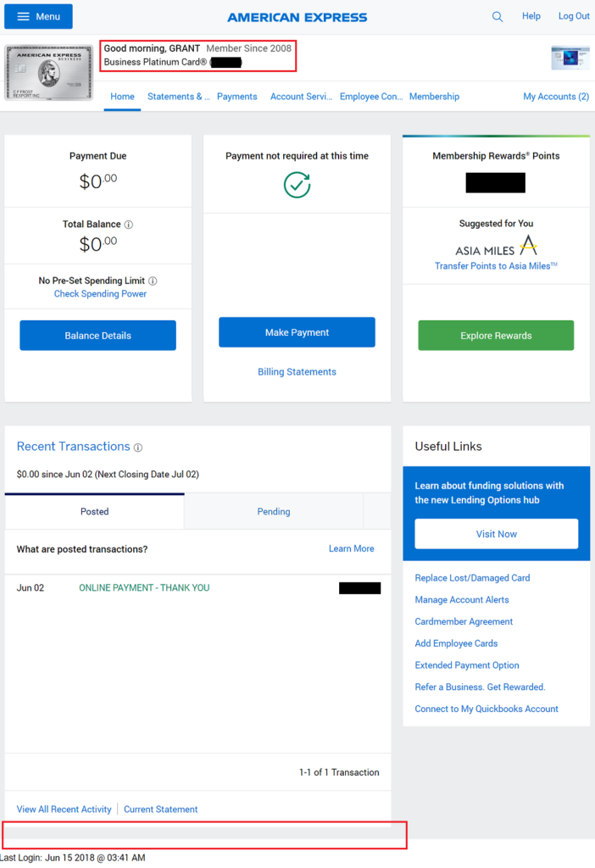Expand the My Accounts (2) menu
The image size is (595, 868).
pyautogui.click(x=556, y=97)
